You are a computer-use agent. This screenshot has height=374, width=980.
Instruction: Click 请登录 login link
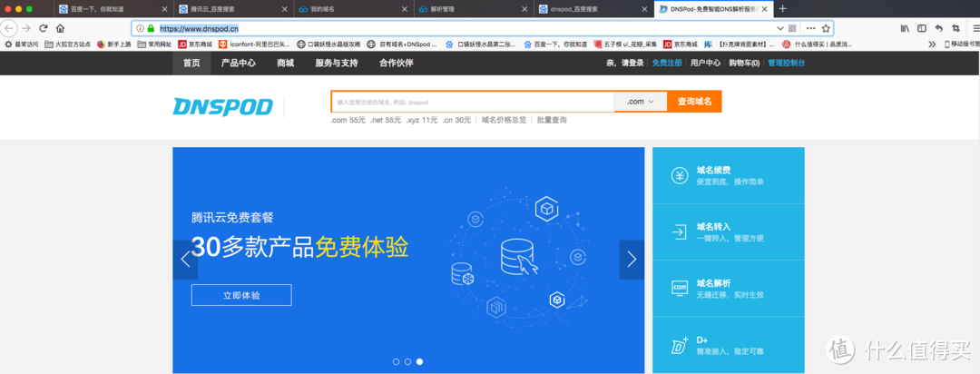tap(632, 64)
